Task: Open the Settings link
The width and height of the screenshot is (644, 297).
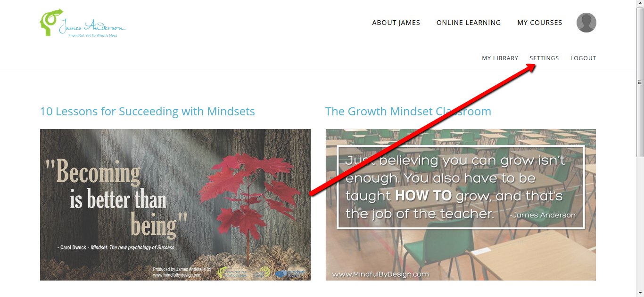Action: click(x=544, y=58)
